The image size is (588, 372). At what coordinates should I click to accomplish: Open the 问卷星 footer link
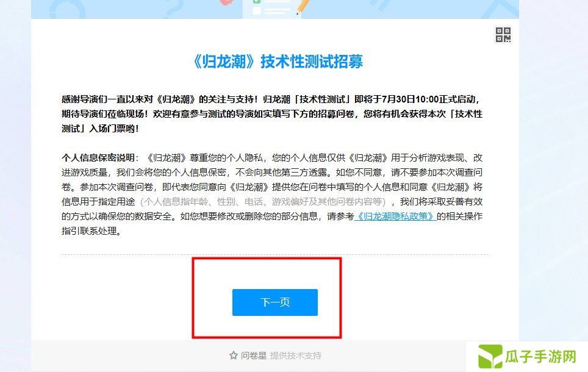pos(254,356)
